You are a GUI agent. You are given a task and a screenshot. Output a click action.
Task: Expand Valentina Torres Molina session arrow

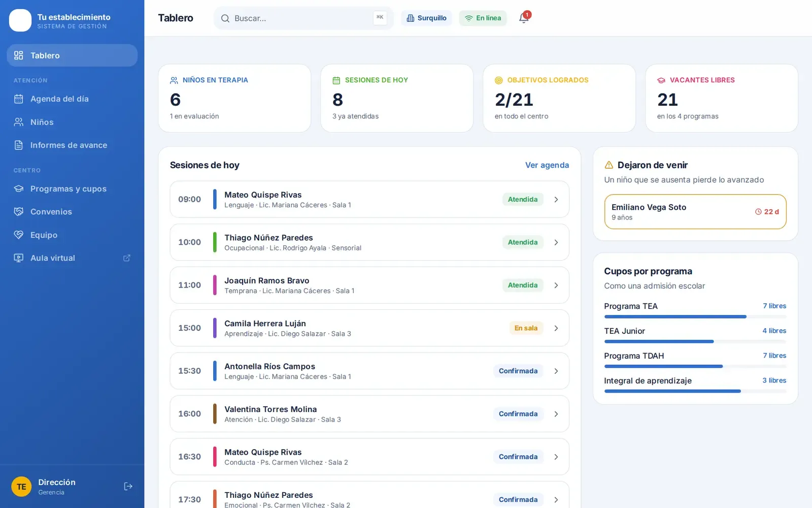pos(556,414)
